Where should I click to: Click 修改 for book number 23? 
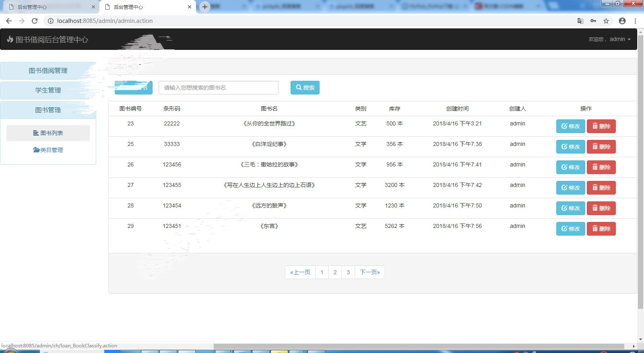tap(570, 126)
